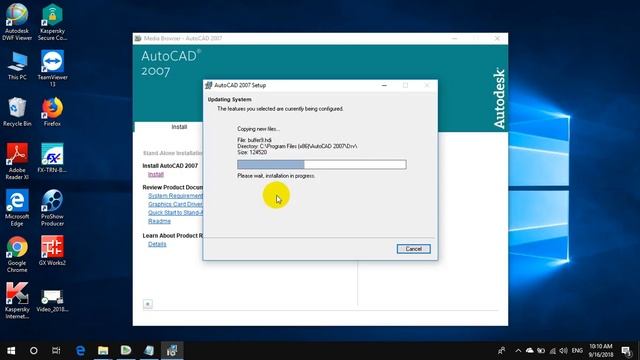Screen dimensions: 640x360
Task: Click the small square button at Media Browser bottom-left
Action: pos(148,304)
